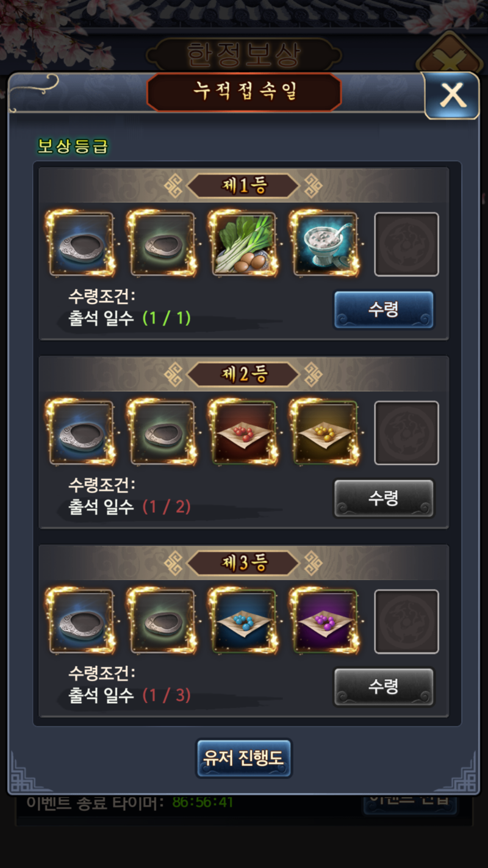Close the 누적접속일 dialog
Image resolution: width=488 pixels, height=868 pixels.
(452, 95)
